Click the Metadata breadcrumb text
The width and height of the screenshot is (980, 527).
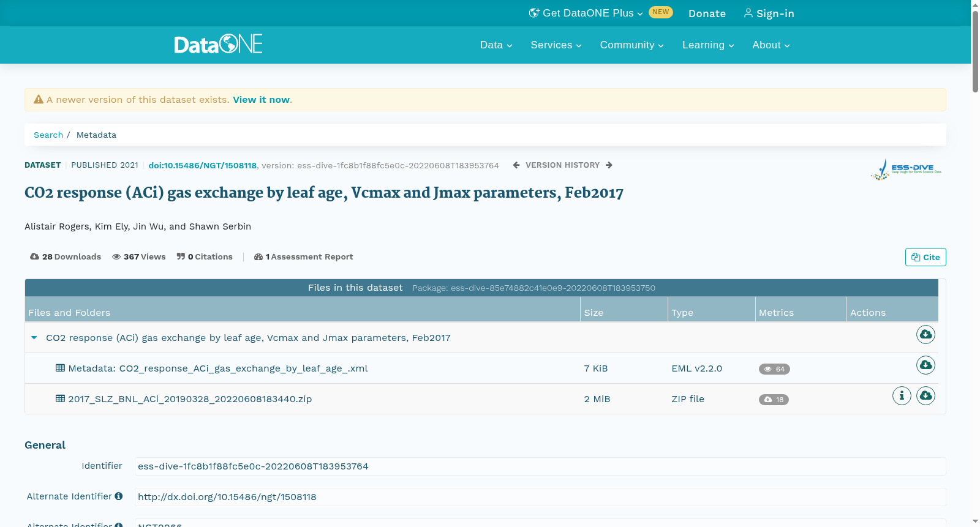[96, 135]
